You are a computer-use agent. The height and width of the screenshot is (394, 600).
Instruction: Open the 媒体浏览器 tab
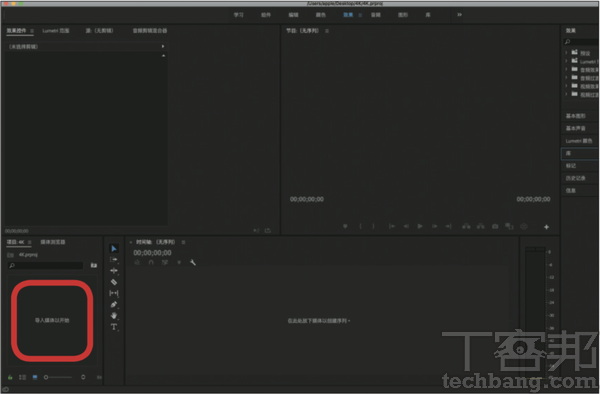tap(53, 242)
